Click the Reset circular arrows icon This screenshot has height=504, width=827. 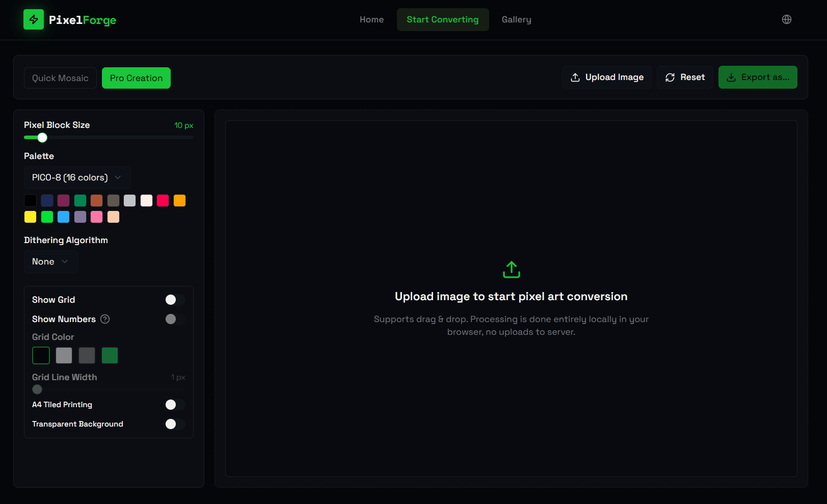(x=670, y=77)
